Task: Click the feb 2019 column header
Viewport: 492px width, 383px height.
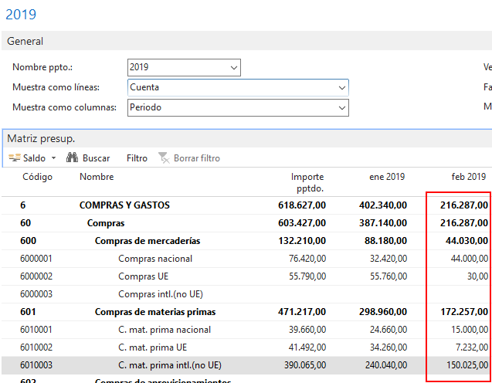Action: [x=469, y=177]
